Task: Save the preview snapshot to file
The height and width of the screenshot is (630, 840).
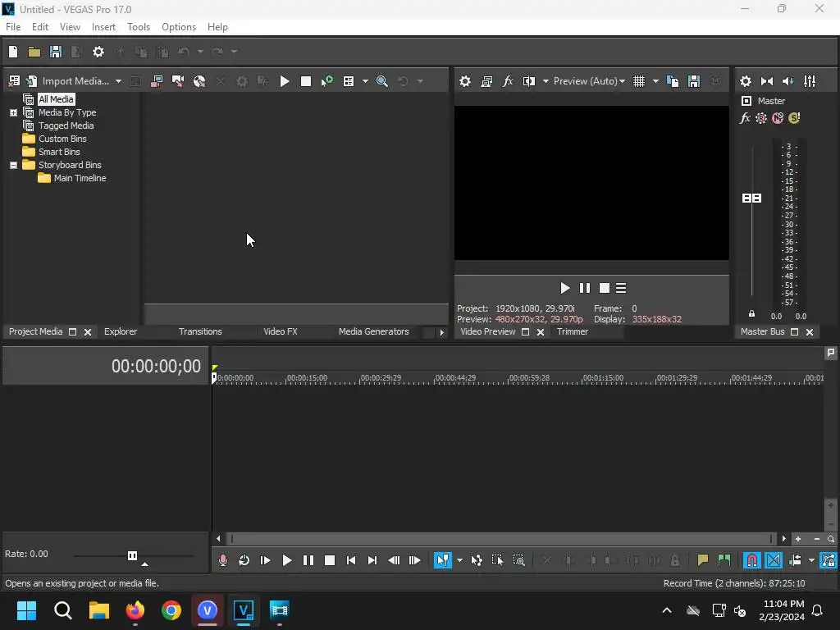Action: point(694,81)
